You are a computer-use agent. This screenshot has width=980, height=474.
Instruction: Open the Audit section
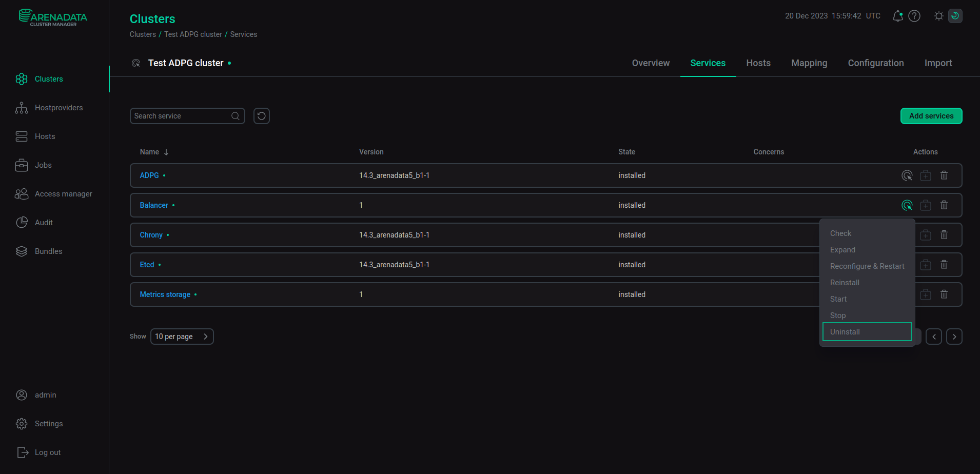point(34,223)
